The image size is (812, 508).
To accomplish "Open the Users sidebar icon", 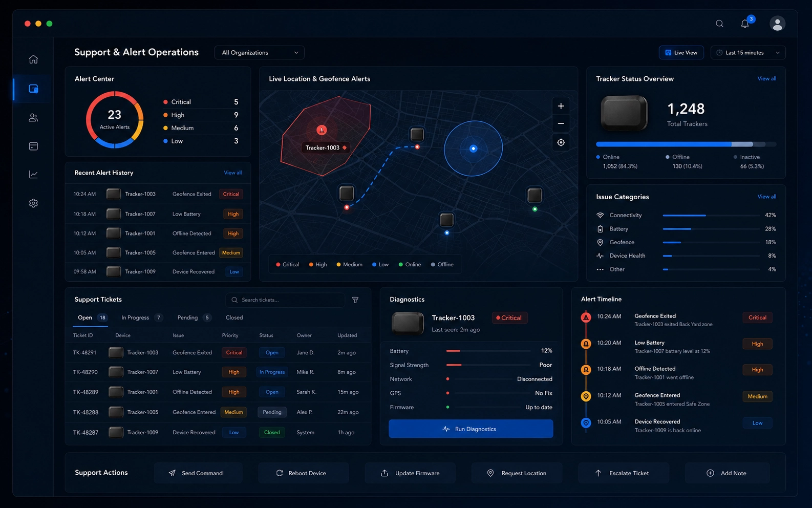I will click(33, 118).
